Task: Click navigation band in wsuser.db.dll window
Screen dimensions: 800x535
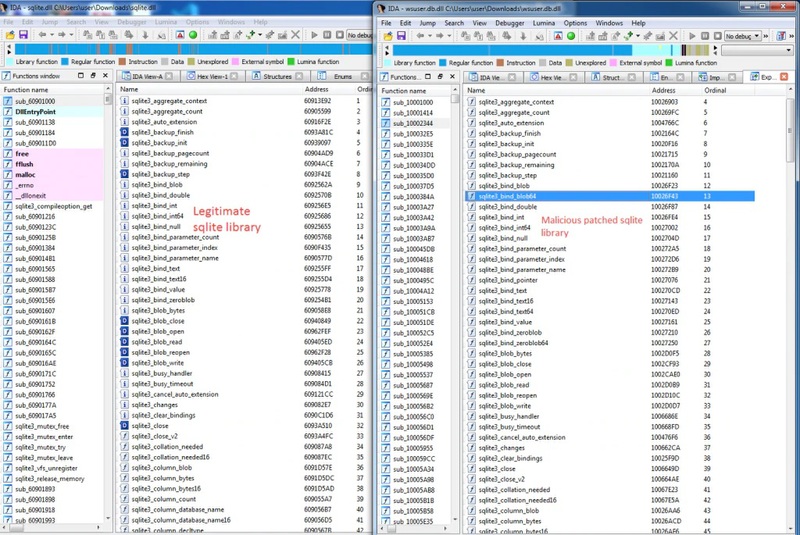Action: tap(551, 50)
